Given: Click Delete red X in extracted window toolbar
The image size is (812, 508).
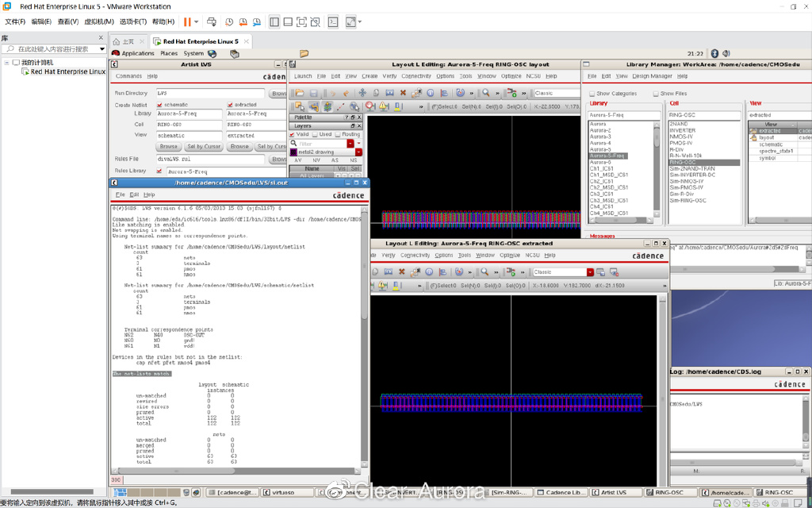Looking at the screenshot, I should point(401,271).
